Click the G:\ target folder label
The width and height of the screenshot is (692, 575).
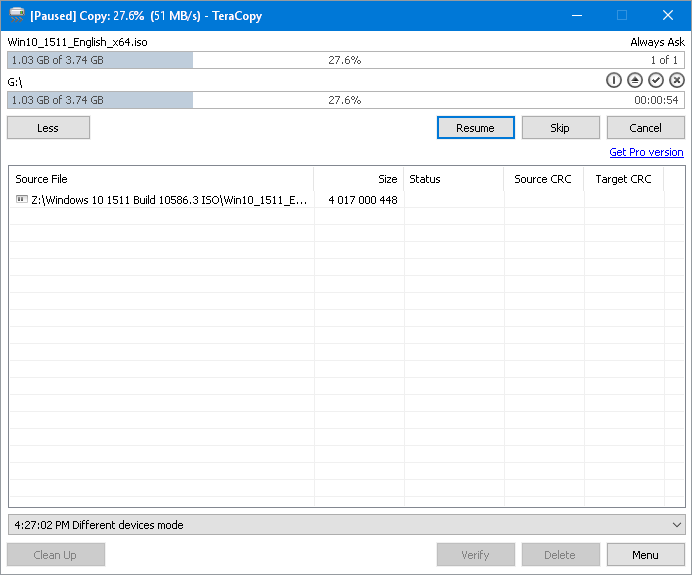pyautogui.click(x=15, y=82)
